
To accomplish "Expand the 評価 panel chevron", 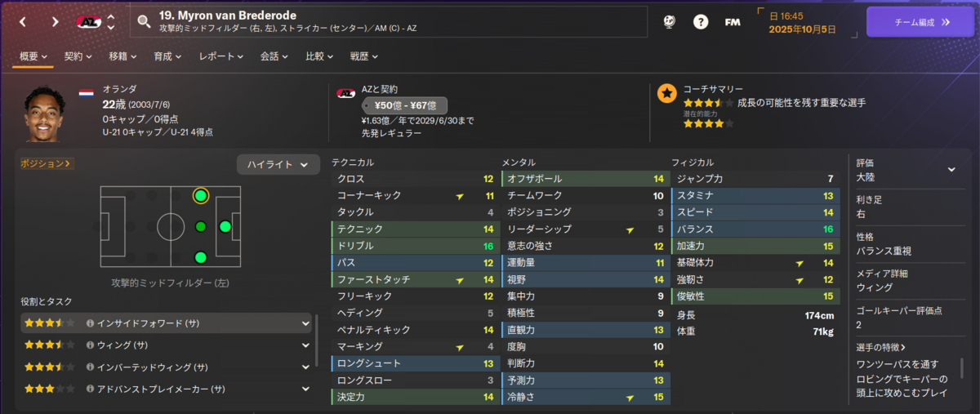I will 951,169.
